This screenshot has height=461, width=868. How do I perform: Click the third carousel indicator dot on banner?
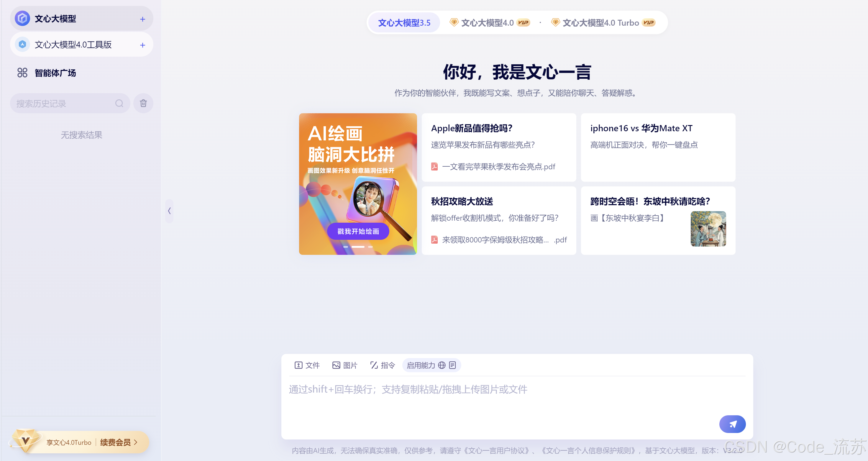tap(370, 247)
